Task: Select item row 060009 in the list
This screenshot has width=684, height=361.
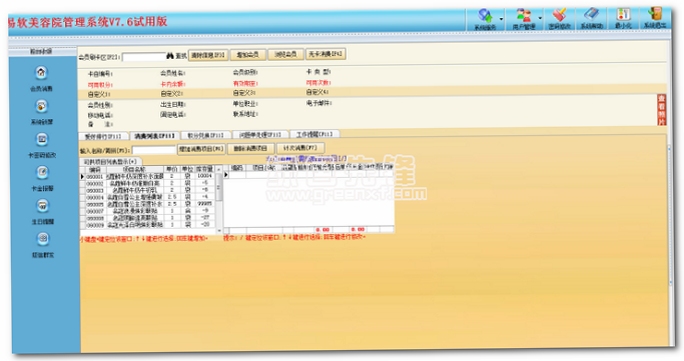Action: pyautogui.click(x=148, y=225)
